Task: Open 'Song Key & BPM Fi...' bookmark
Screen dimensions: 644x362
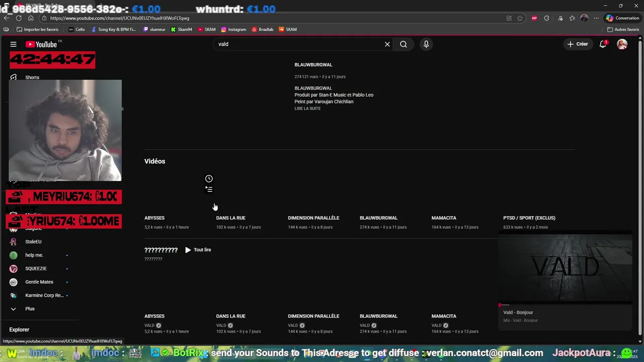Action: [x=114, y=30]
